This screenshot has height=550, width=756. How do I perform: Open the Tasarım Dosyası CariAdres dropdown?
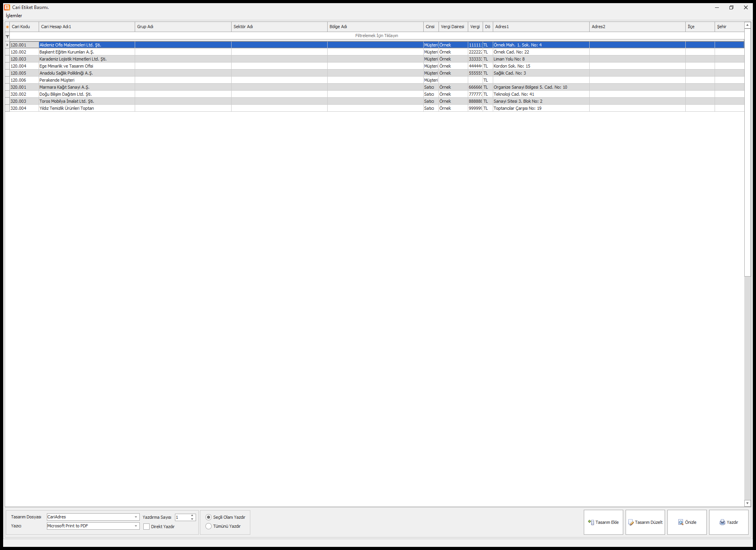(x=136, y=517)
